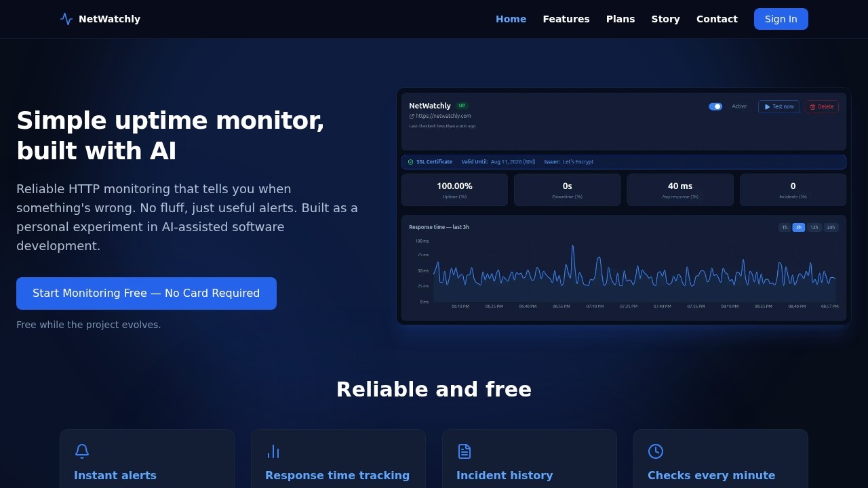Screen dimensions: 868x488
Task: Click the Reliable and free heading
Action: 434,390
